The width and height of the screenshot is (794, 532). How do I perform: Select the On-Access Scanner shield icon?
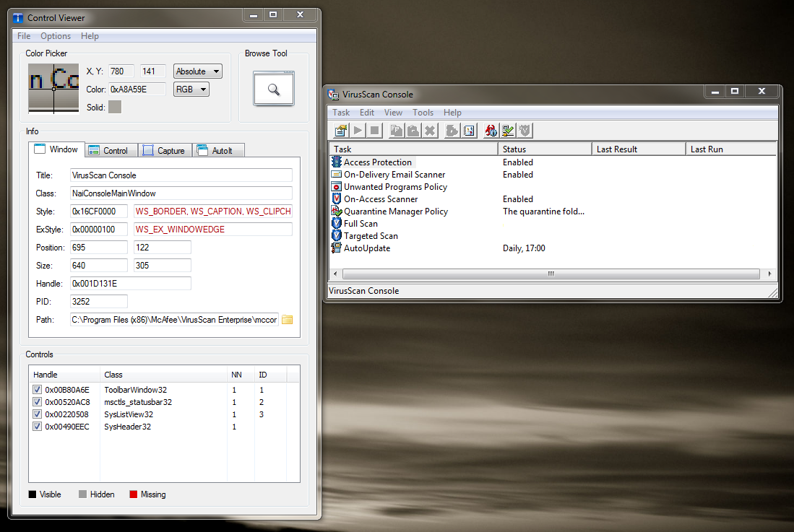(337, 199)
